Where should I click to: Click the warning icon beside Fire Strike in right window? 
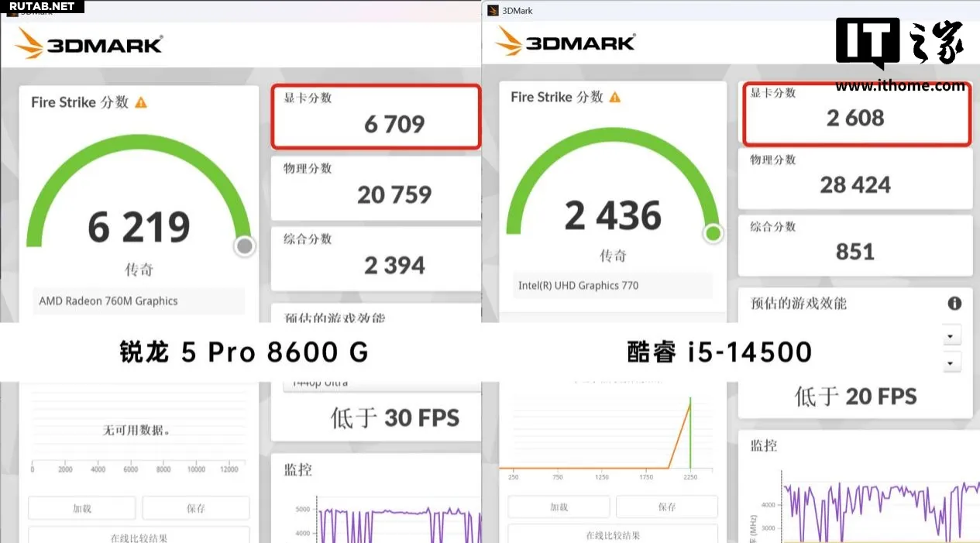[615, 97]
